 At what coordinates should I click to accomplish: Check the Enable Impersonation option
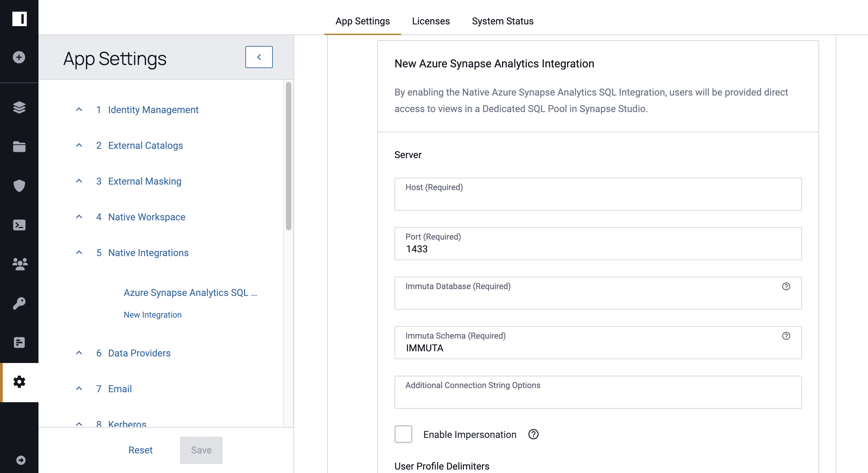(403, 434)
